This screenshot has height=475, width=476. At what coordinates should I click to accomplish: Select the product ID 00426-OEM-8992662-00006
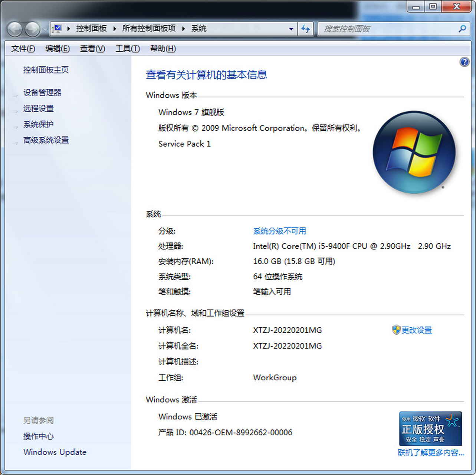(x=241, y=433)
